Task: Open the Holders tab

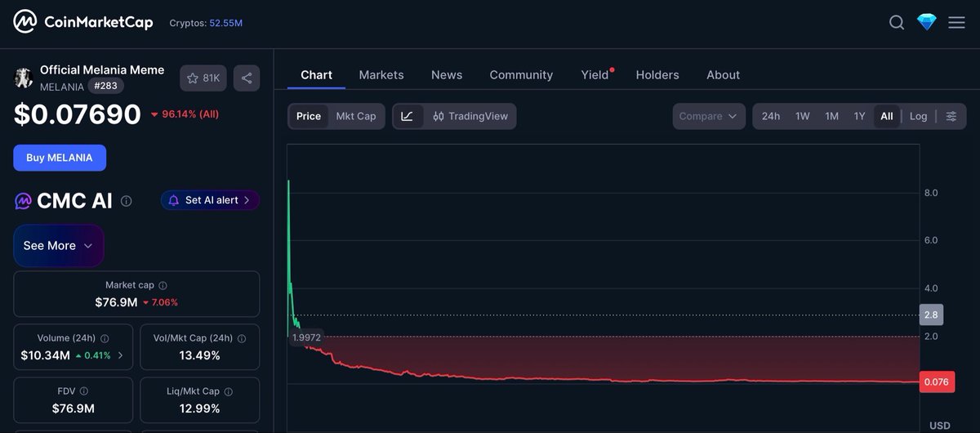Action: pyautogui.click(x=657, y=74)
